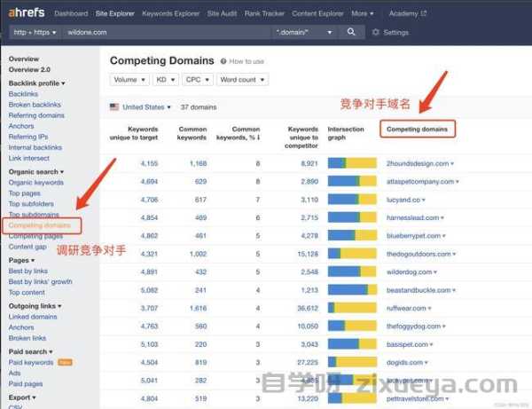The height and width of the screenshot is (409, 532).
Task: Click 2houndsdesign.com intersection graph bar
Action: pyautogui.click(x=352, y=163)
